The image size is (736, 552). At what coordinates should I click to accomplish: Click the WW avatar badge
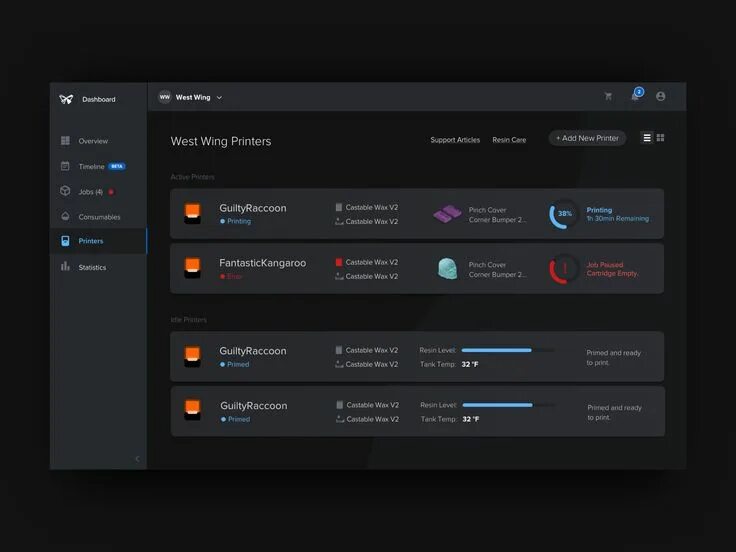click(x=165, y=97)
